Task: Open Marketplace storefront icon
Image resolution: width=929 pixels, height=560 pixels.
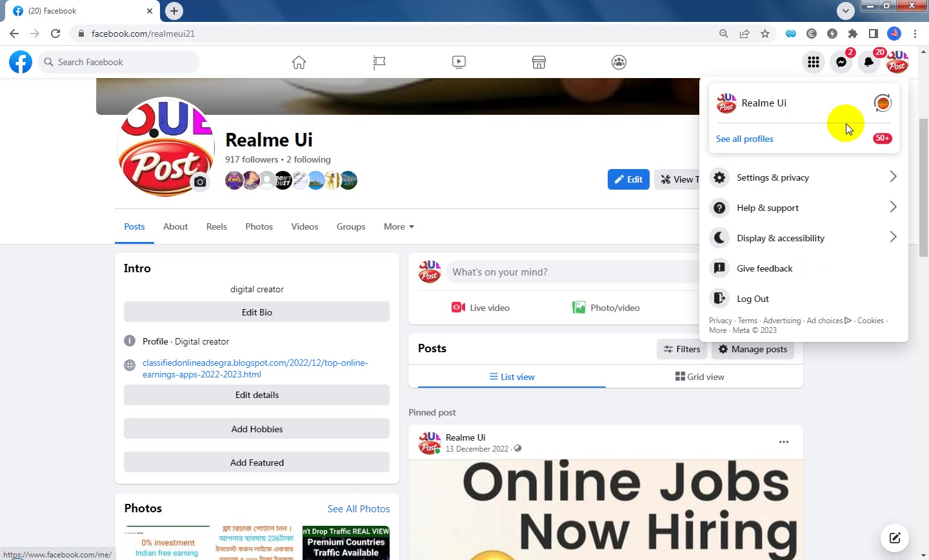Action: tap(539, 62)
